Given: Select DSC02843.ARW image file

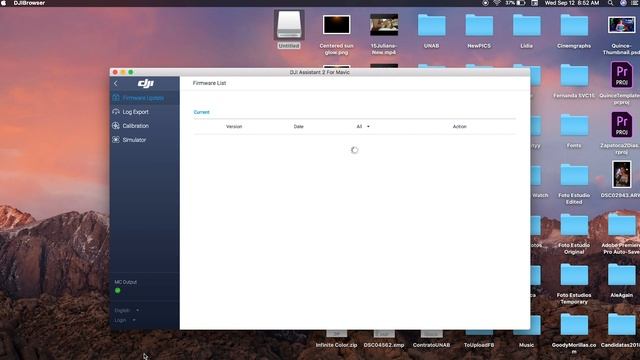Looking at the screenshot, I should 622,175.
